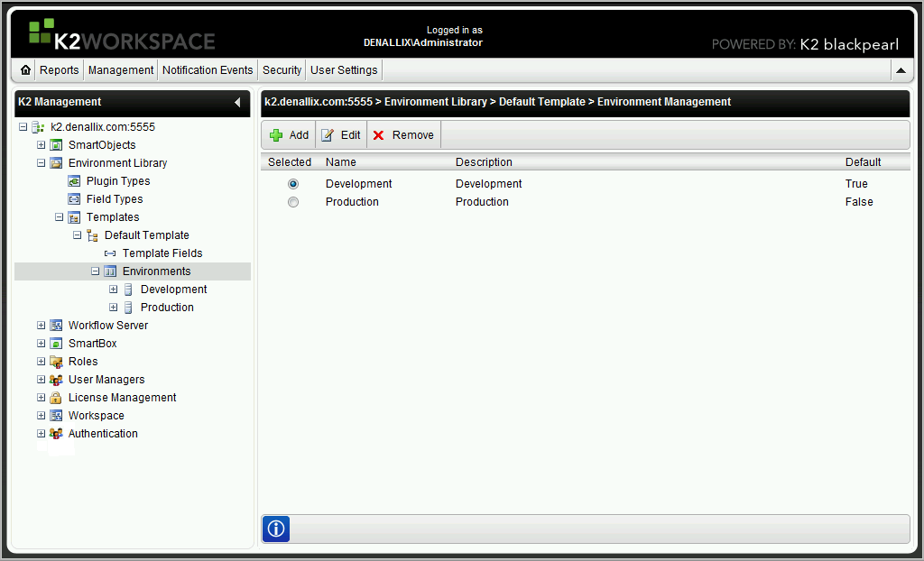Sort by the Name column header

340,162
